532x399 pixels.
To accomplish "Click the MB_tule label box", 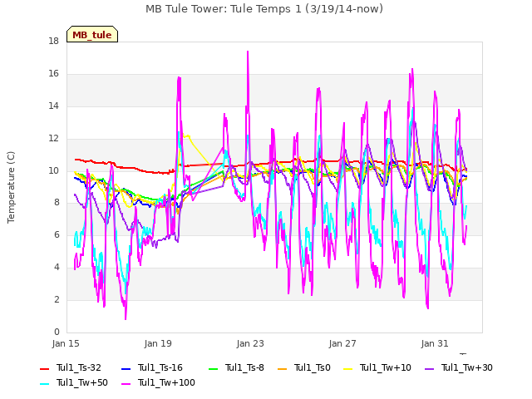I will pos(92,34).
